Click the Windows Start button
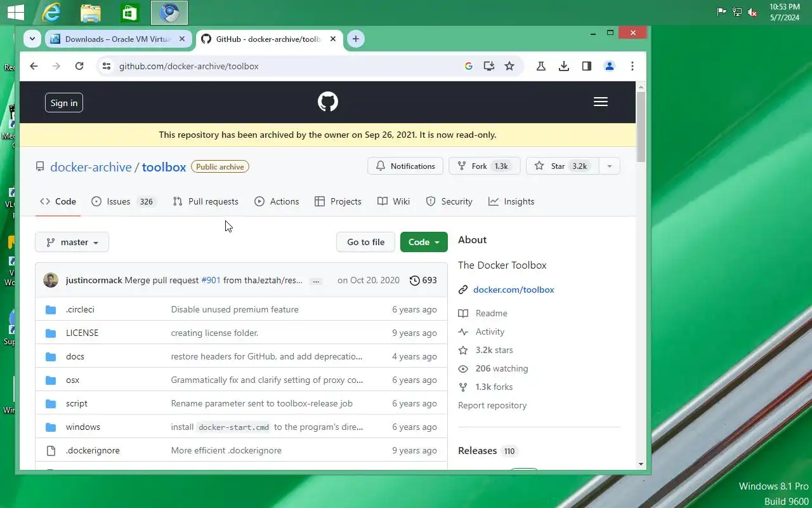Viewport: 812px width, 508px height. click(x=15, y=12)
